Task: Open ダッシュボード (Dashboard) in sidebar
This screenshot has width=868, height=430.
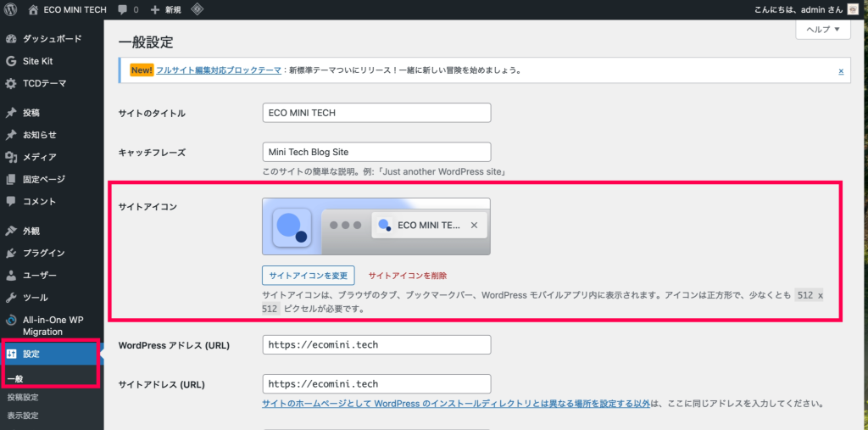Action: [x=52, y=39]
